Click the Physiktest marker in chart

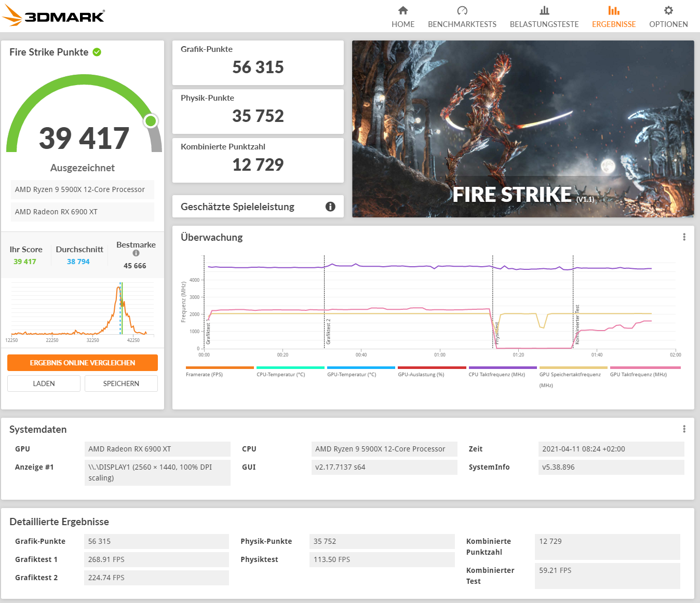coord(496,333)
